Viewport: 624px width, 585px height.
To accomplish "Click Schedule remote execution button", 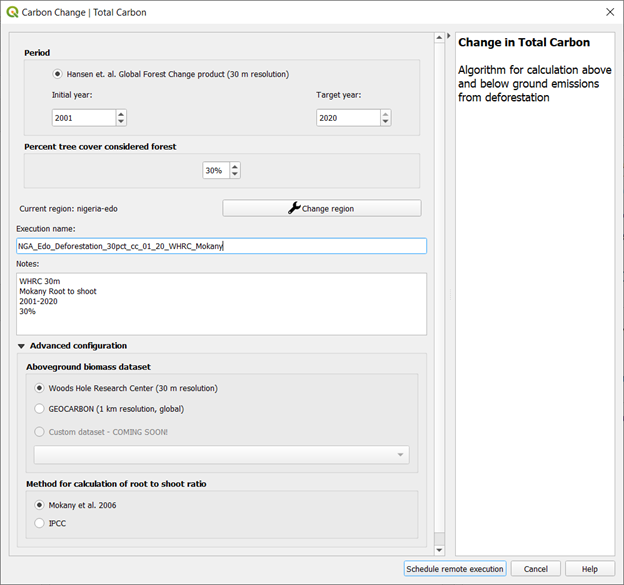I will (455, 569).
